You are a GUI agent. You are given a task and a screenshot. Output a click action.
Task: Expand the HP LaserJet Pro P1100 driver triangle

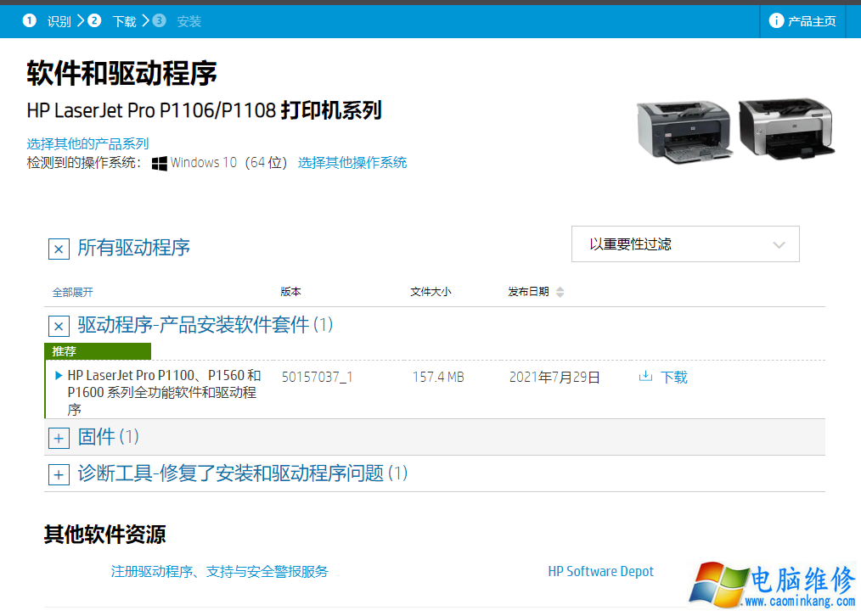pyautogui.click(x=59, y=376)
